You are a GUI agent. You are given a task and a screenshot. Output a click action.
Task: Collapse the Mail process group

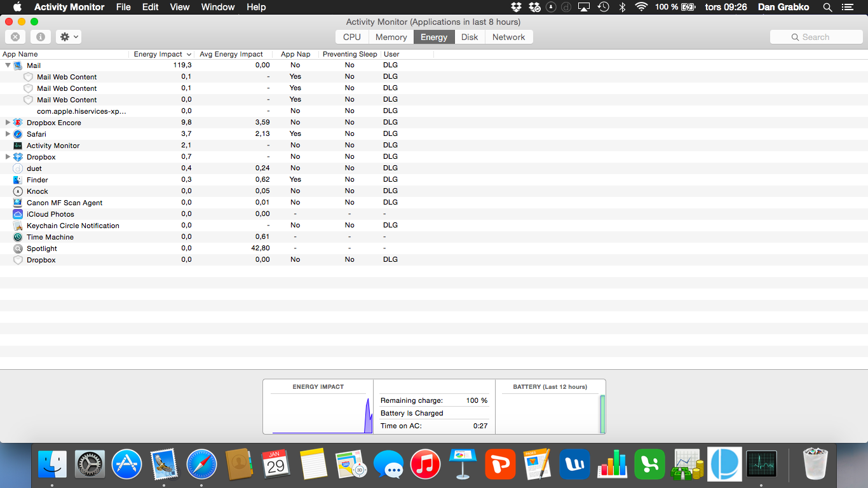click(8, 65)
